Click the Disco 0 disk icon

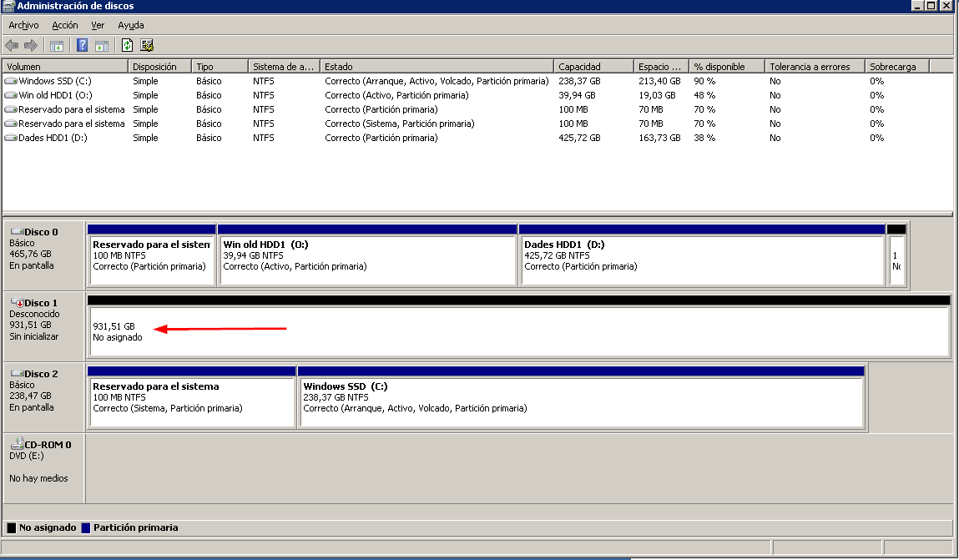tap(18, 232)
